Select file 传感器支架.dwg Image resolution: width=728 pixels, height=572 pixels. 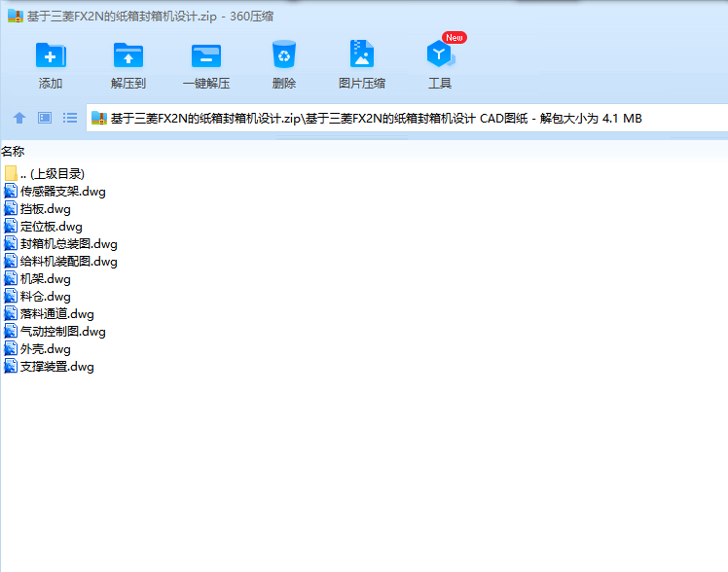point(55,191)
